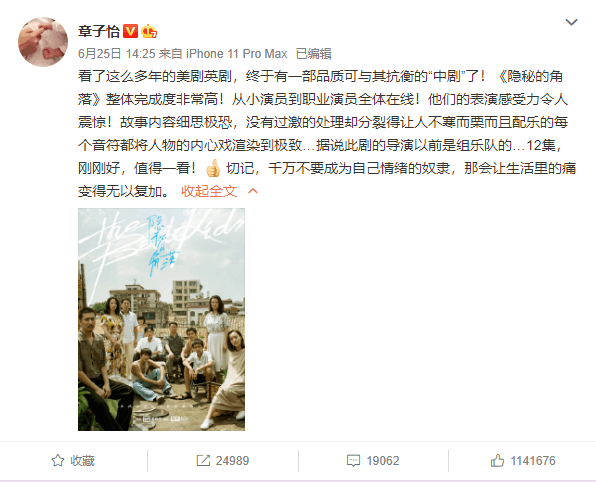This screenshot has width=596, height=482.
Task: Open the 19062 comments list
Action: click(x=373, y=461)
